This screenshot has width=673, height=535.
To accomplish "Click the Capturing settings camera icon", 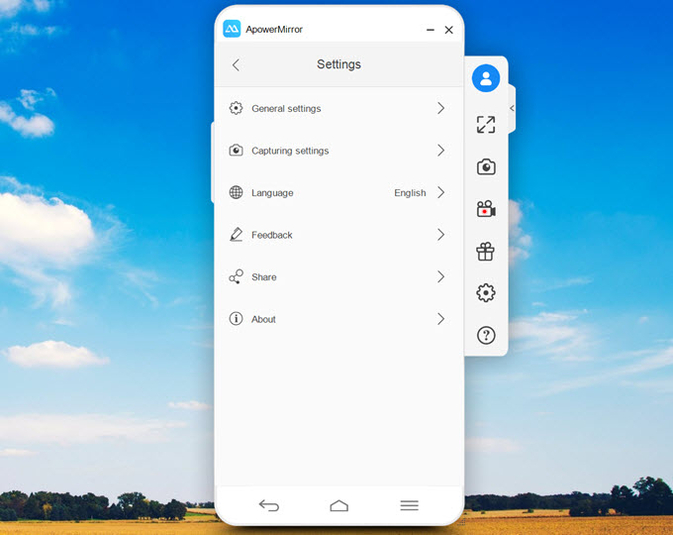I will click(x=236, y=150).
